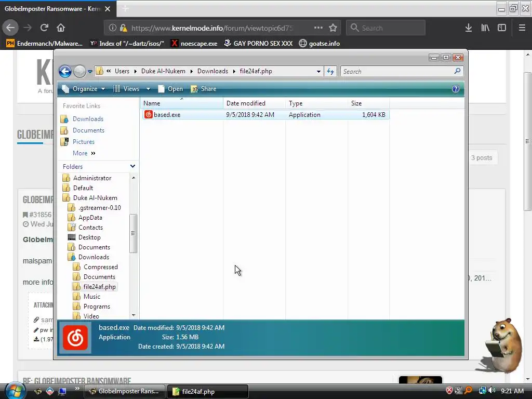
Task: Select file24af.php folder in tree
Action: pyautogui.click(x=99, y=287)
